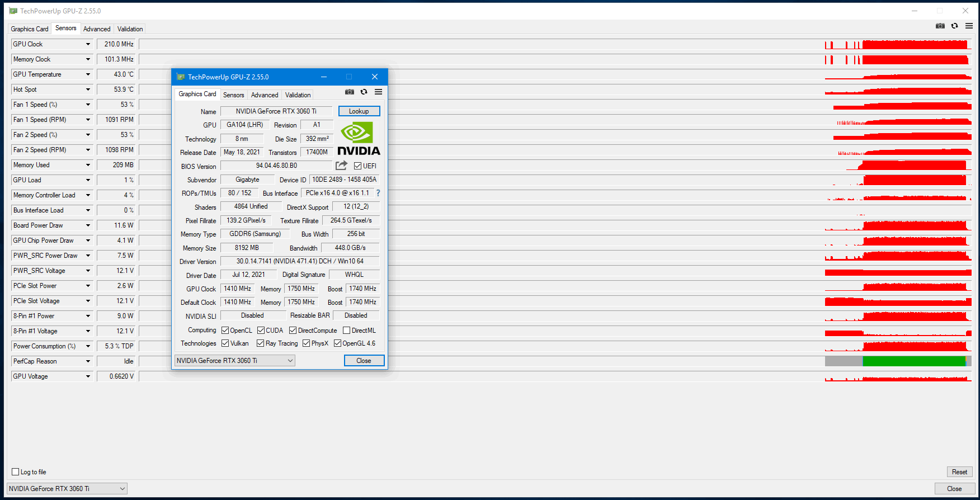Image resolution: width=980 pixels, height=500 pixels.
Task: Toggle the PhysX checkbox
Action: [x=306, y=343]
